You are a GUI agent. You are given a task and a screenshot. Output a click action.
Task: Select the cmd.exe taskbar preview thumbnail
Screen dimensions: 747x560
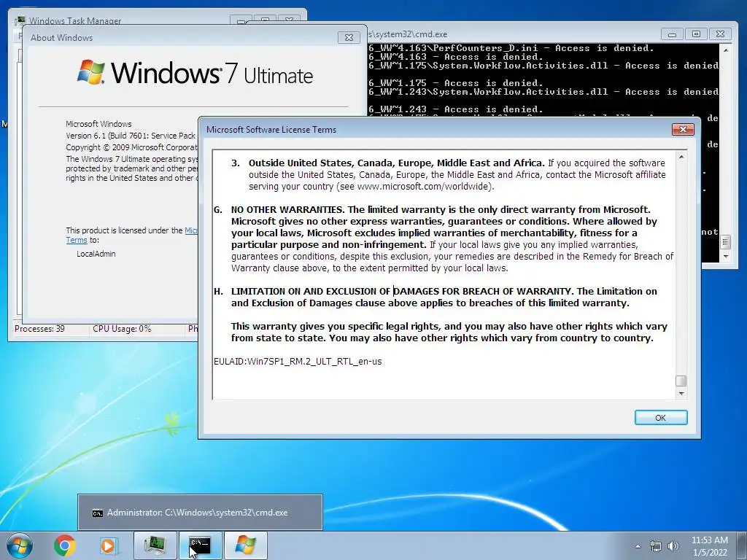click(x=200, y=513)
